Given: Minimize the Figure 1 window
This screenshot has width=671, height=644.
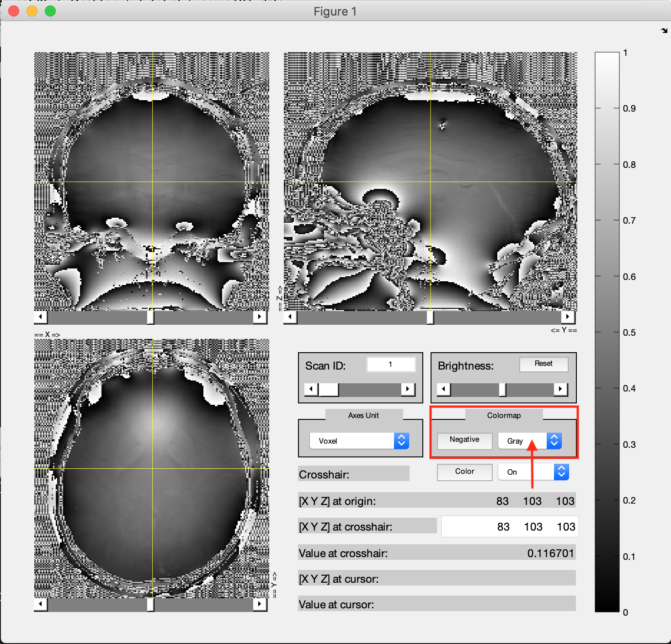Looking at the screenshot, I should pyautogui.click(x=32, y=11).
